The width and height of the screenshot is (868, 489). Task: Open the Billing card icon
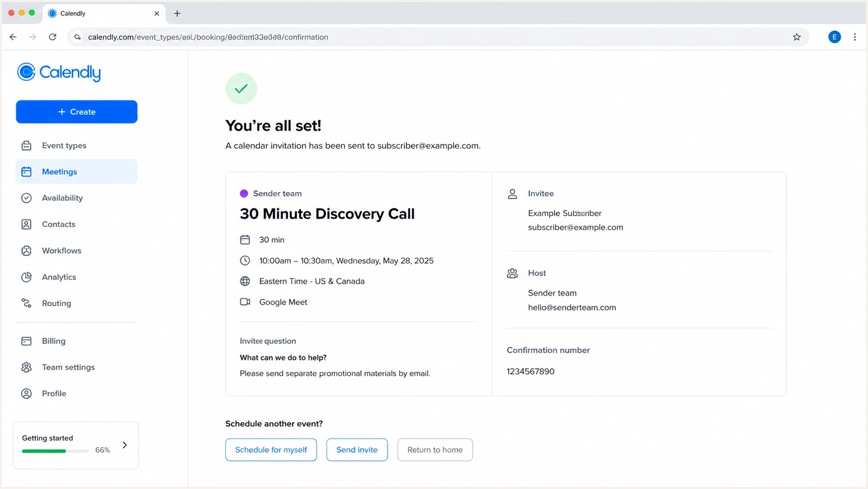[x=26, y=341]
